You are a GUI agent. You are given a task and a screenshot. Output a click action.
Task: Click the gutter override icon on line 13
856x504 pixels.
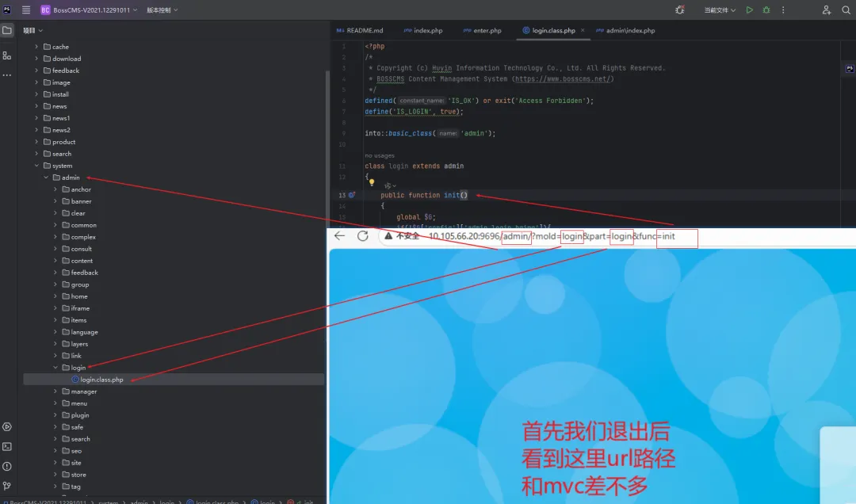click(x=352, y=195)
